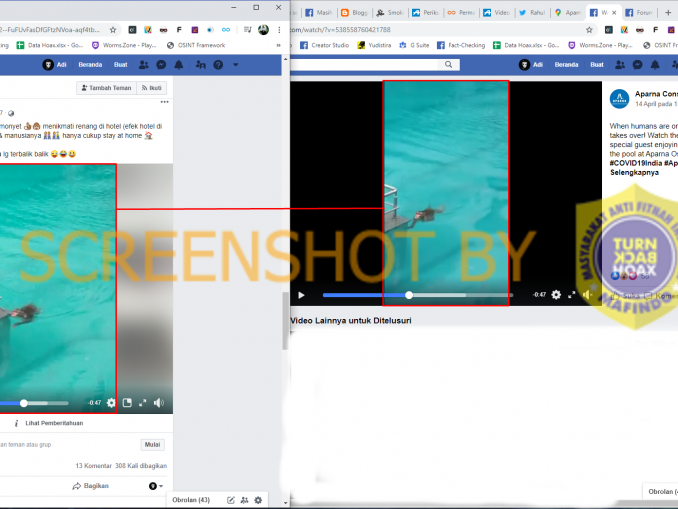
Task: Open friend requests icon in right Facebook bar
Action: 620,65
